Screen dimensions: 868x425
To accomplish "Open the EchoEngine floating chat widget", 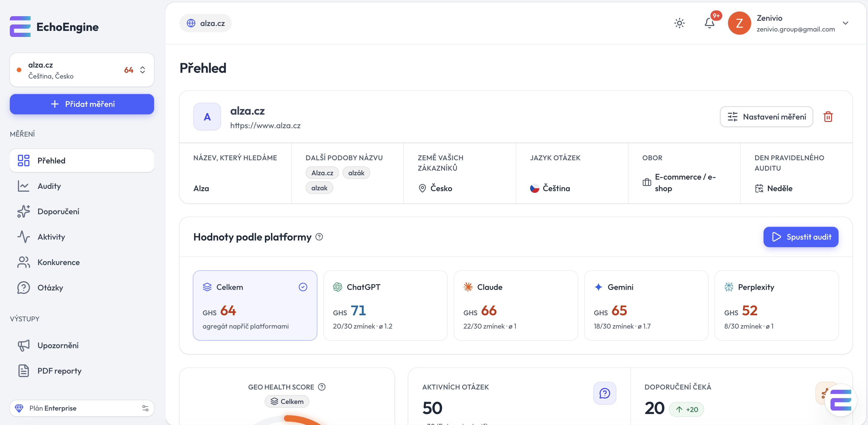I will 840,400.
